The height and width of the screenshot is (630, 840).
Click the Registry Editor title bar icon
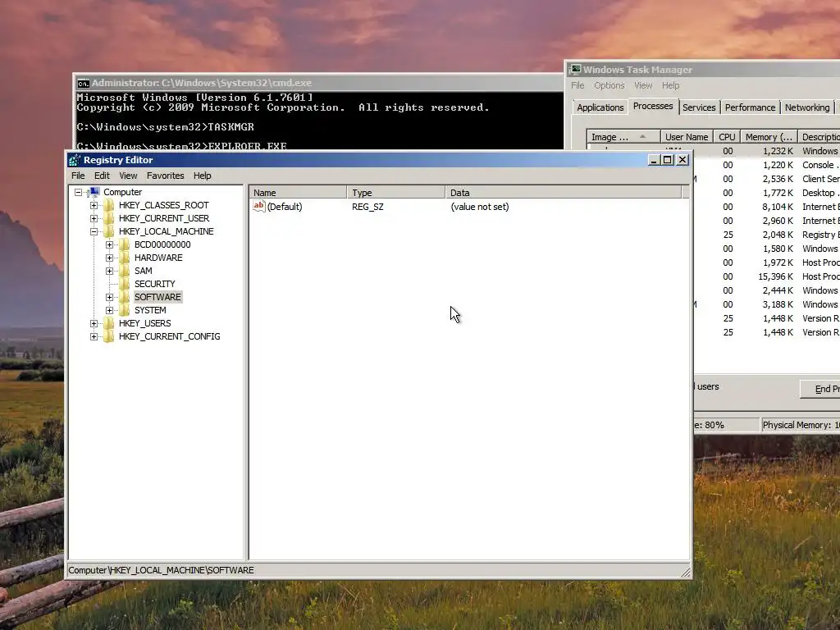pyautogui.click(x=75, y=160)
